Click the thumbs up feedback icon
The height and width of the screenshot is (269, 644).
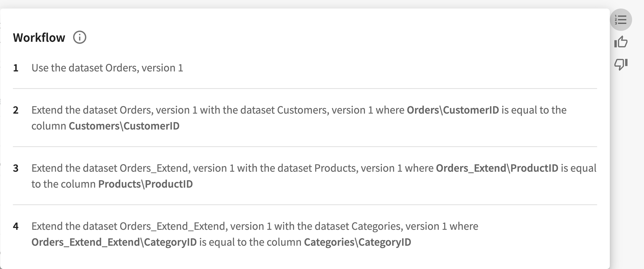click(x=621, y=42)
